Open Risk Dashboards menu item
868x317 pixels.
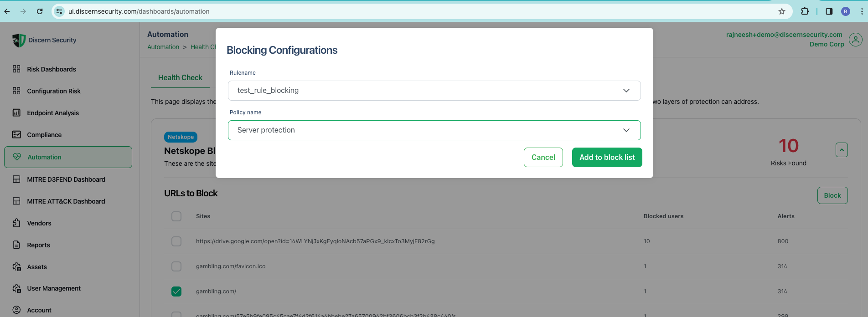[x=52, y=69]
